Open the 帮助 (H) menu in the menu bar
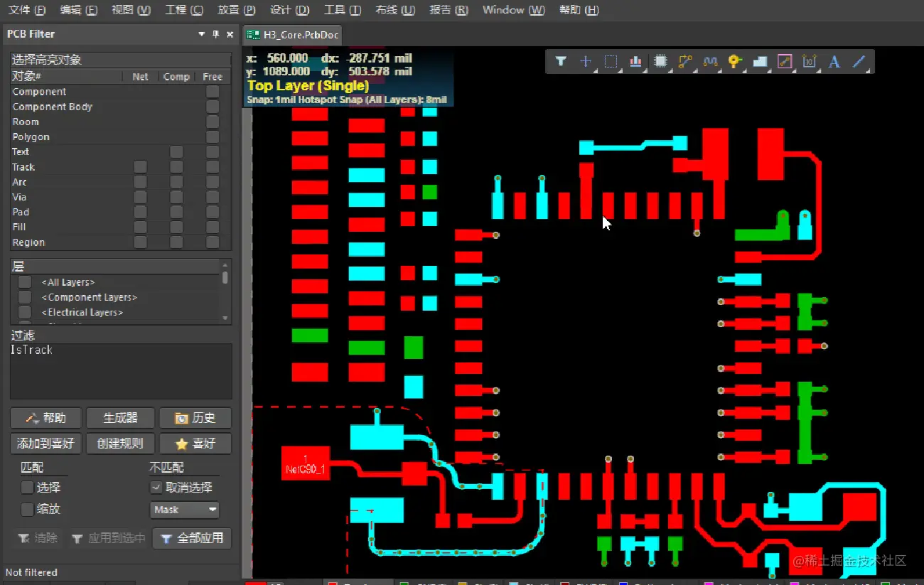Screen dimensions: 924x585 tap(579, 10)
